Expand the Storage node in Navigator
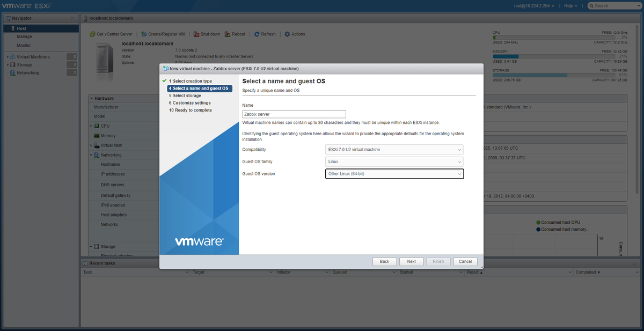 point(8,65)
